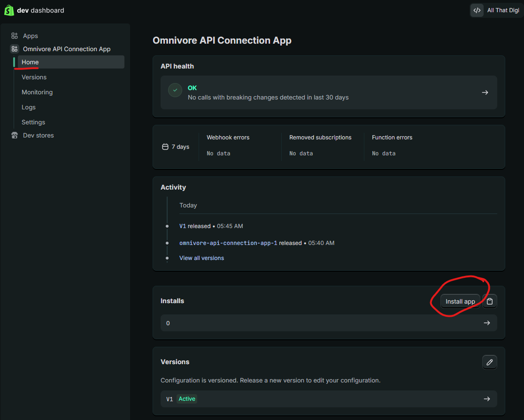Click the Shopify bag logo
Image resolution: width=524 pixels, height=420 pixels.
pyautogui.click(x=9, y=10)
